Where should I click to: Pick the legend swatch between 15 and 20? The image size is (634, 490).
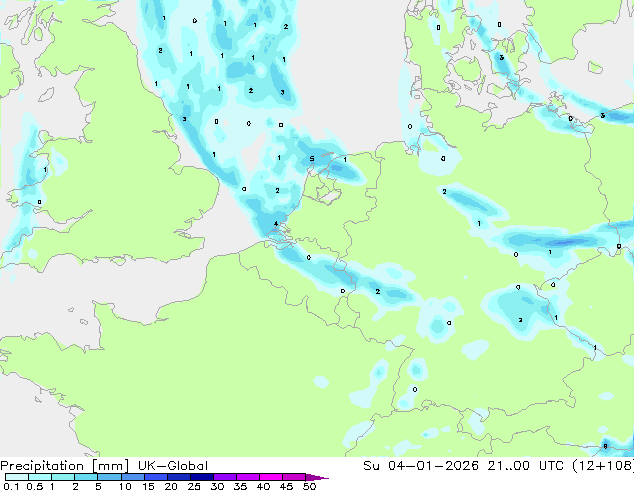156,477
